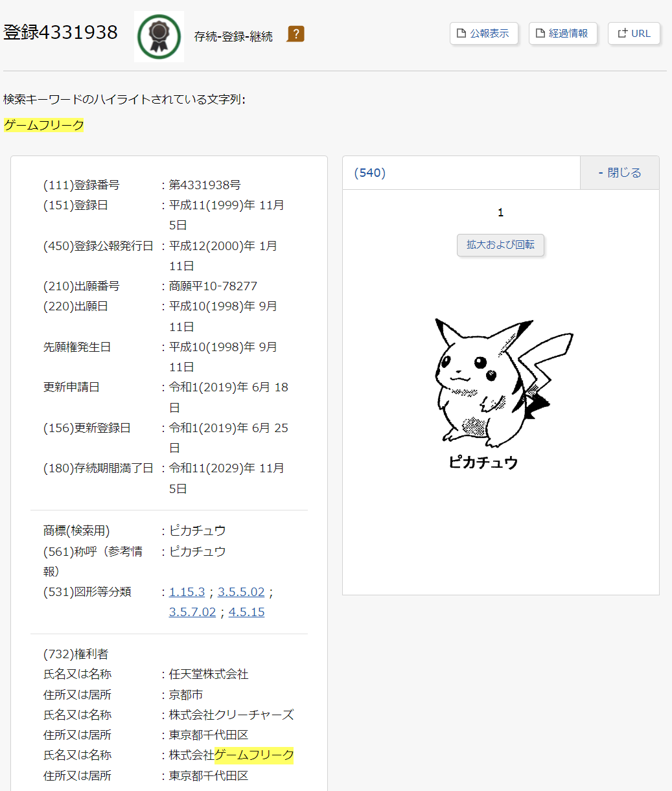Open the 経過情報 progress information button
Viewport: 672px width, 791px height.
tap(563, 34)
